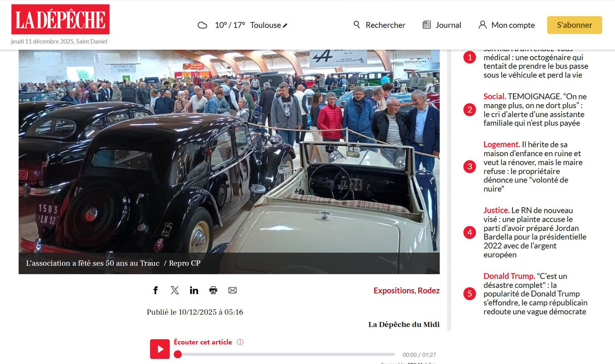The image size is (615, 364).
Task: Click the number 3 ranking badge
Action: (x=470, y=167)
